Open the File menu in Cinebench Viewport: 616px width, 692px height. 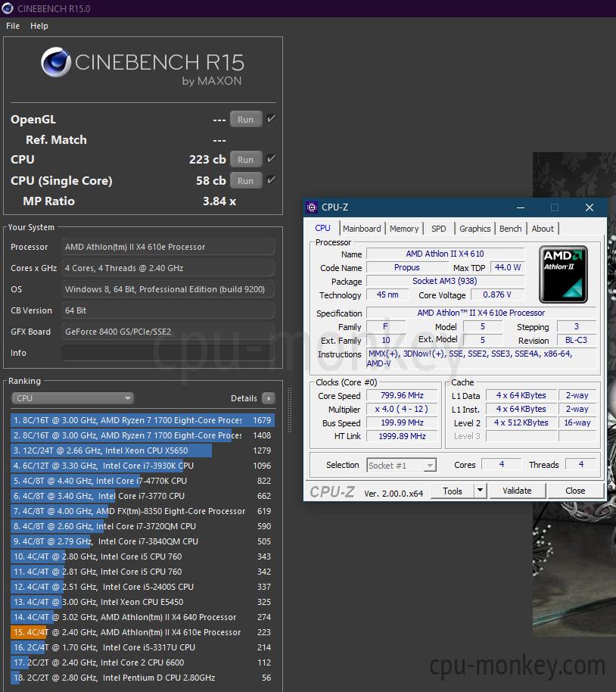(13, 26)
